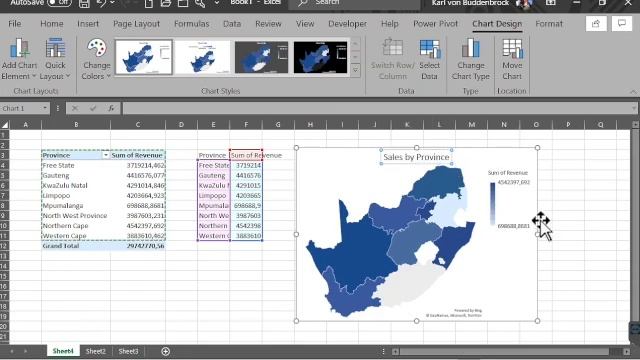Click the Undo icon
Viewport: 640px width, 360px height.
(x=101, y=4)
